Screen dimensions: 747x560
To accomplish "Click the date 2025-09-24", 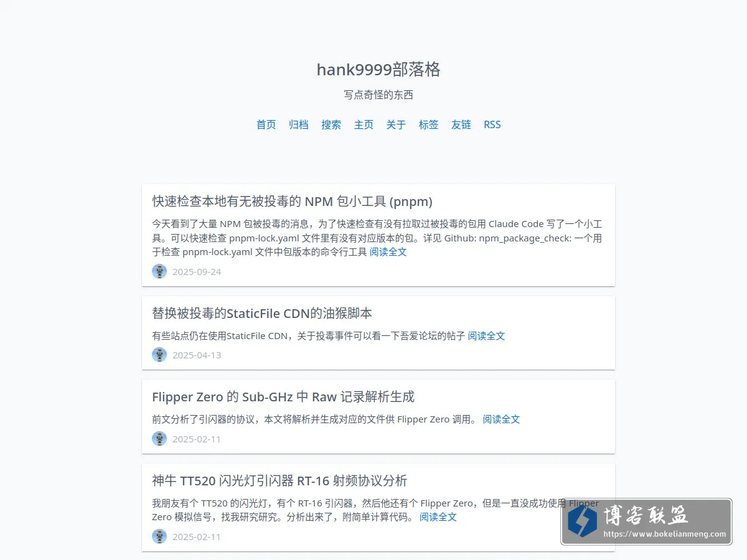I will 197,272.
